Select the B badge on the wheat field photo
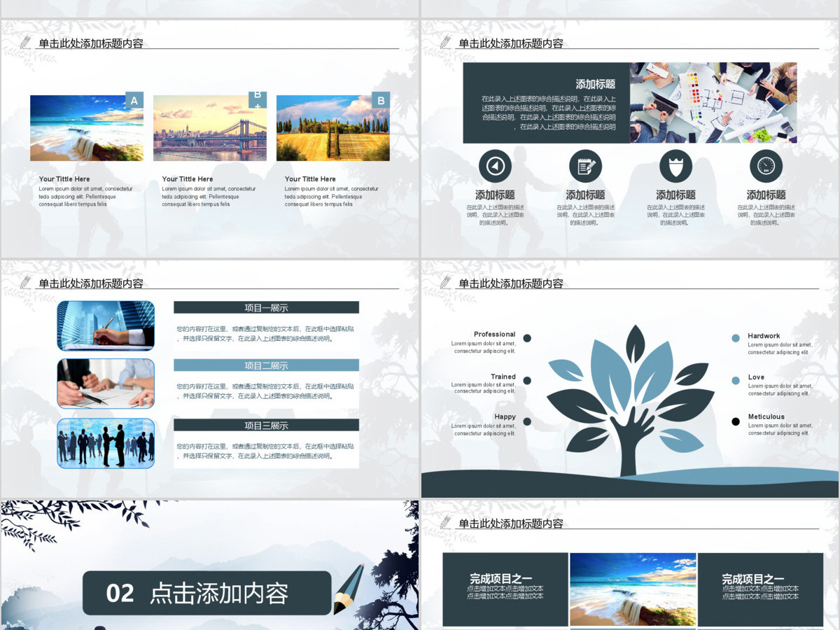840x630 pixels. tap(381, 100)
